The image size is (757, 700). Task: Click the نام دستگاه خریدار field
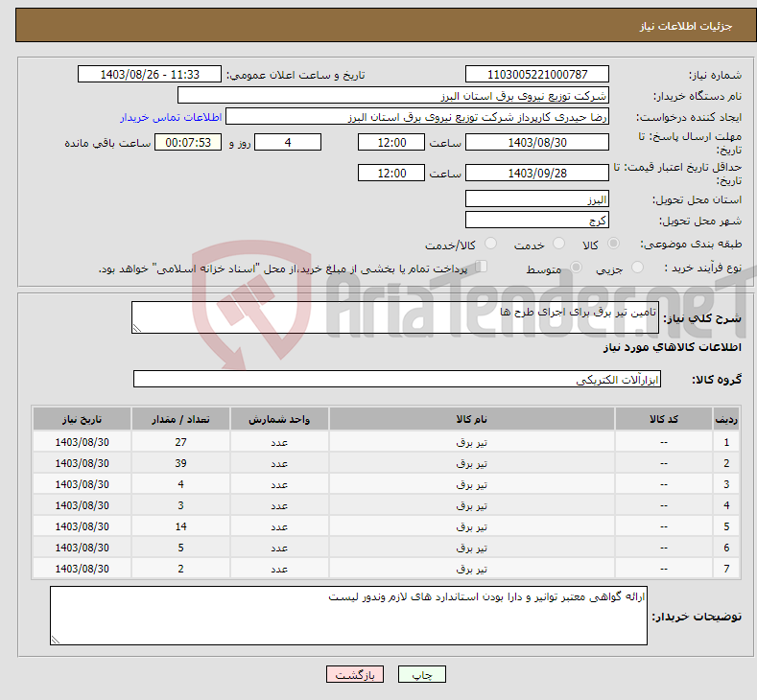(393, 96)
